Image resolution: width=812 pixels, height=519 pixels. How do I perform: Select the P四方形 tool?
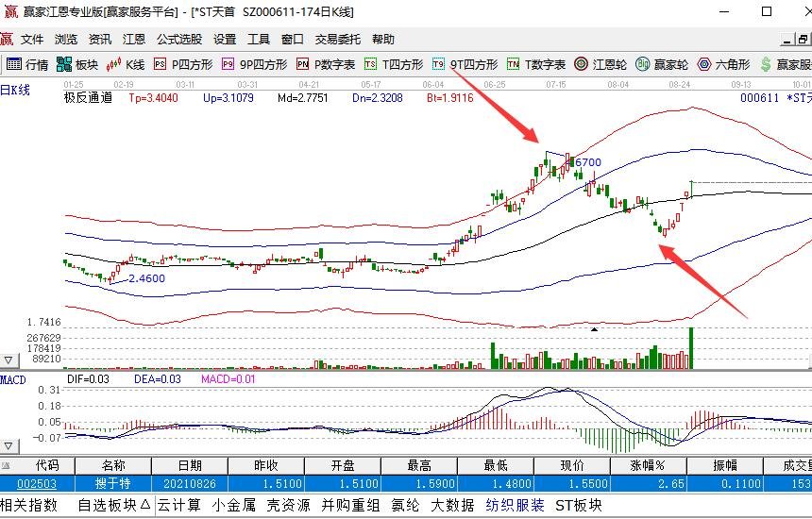pos(183,65)
